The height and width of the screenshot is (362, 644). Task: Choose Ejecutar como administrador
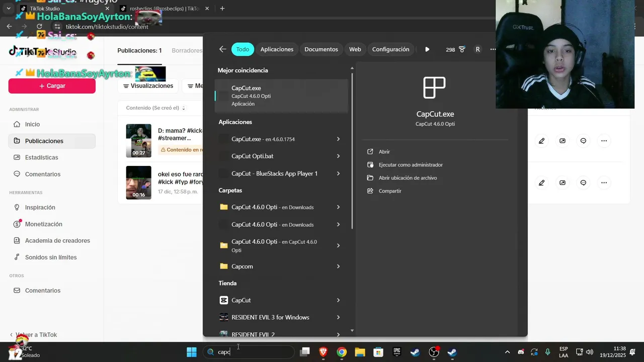coord(411,164)
